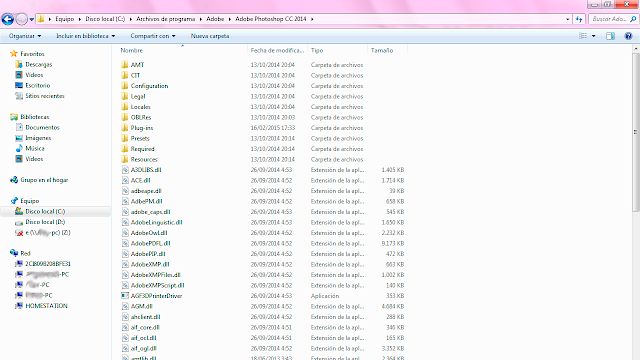Open 'Compartir con' menu
This screenshot has height=360, width=640.
[153, 36]
